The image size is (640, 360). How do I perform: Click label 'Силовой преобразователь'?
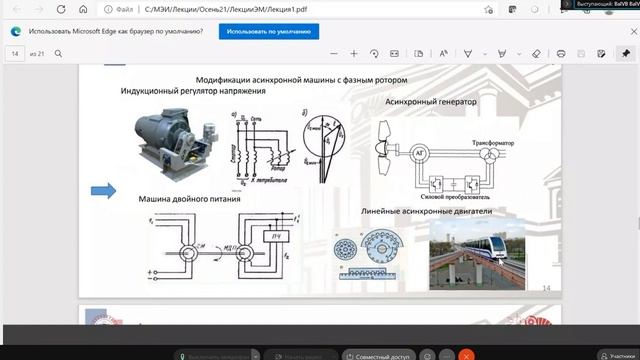[x=455, y=197]
